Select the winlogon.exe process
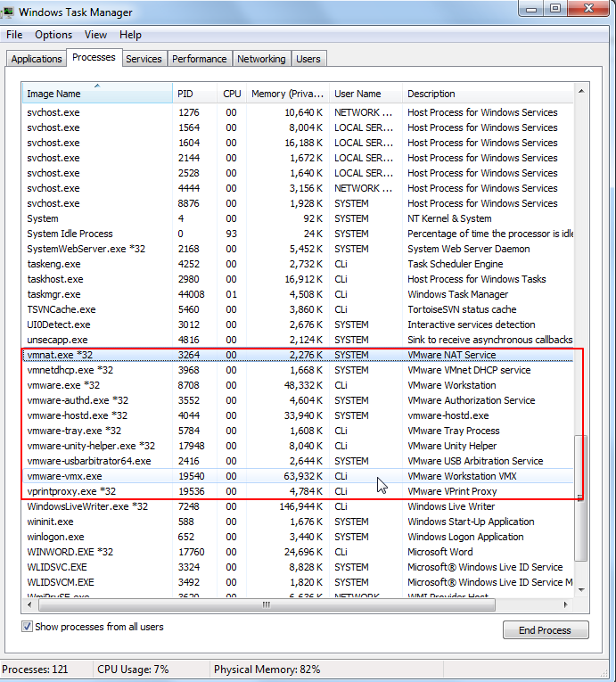The height and width of the screenshot is (682, 616). tap(298, 537)
